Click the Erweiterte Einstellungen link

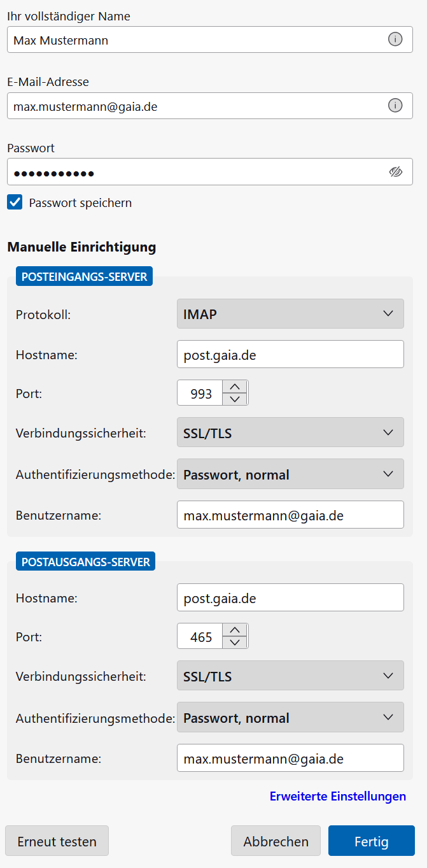337,796
